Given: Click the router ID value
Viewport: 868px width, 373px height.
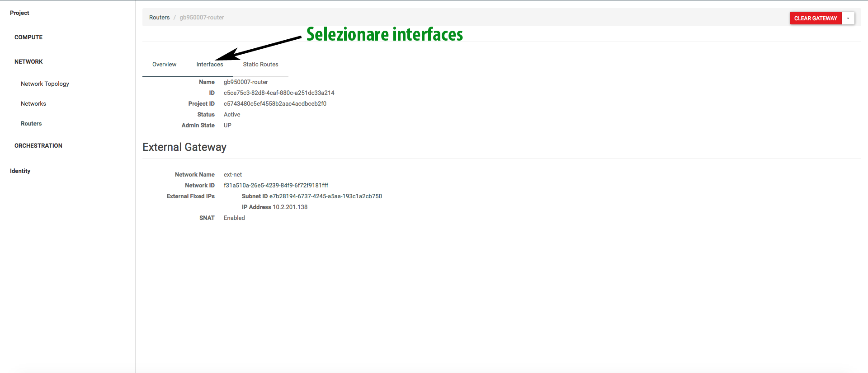Looking at the screenshot, I should (279, 93).
